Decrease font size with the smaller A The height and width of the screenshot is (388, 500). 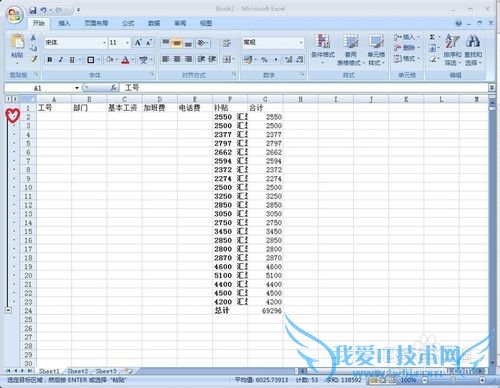click(149, 42)
